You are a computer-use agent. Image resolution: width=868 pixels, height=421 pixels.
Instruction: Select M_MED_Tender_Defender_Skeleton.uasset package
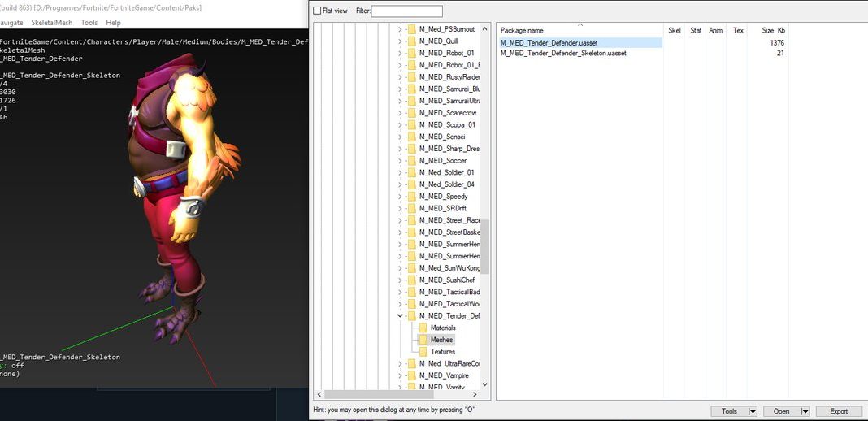point(563,53)
